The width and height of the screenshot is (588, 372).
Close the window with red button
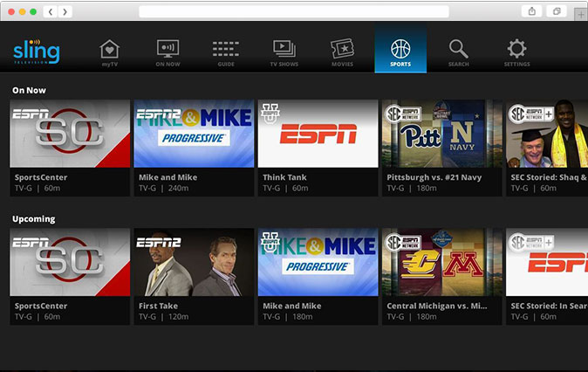tap(11, 11)
